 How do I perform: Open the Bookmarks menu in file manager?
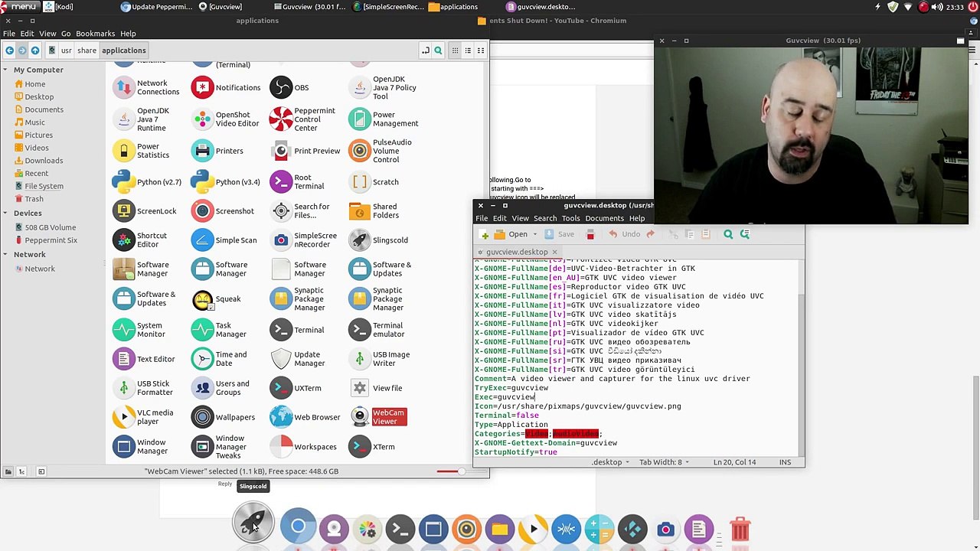[95, 34]
